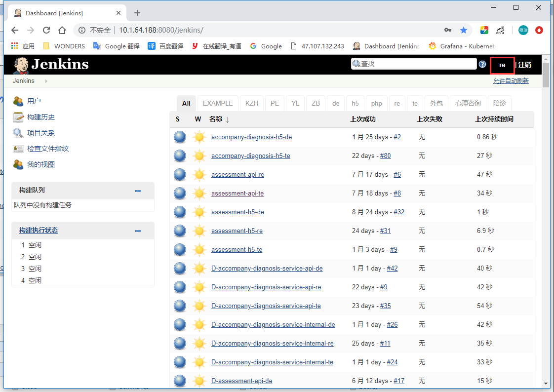Expand the Jenkins breadcrumb arrow
Screen dimensions: 554x392
46,81
